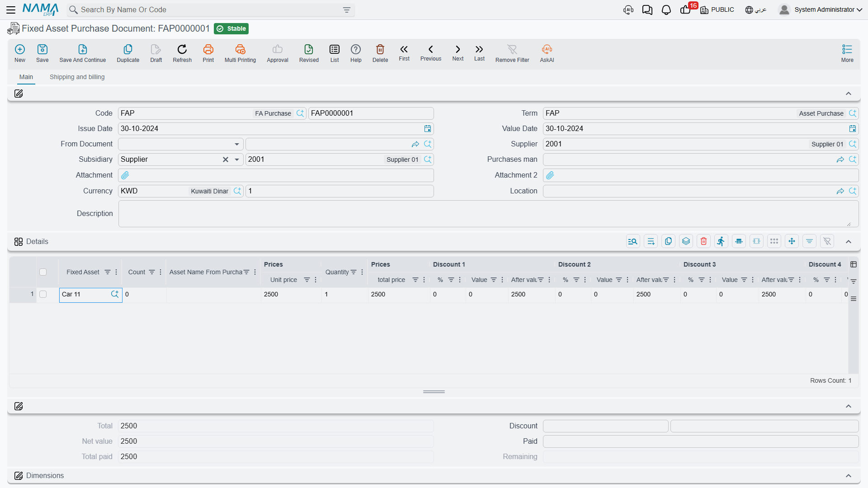This screenshot has width=868, height=488.
Task: Click the Print icon
Action: (x=208, y=49)
